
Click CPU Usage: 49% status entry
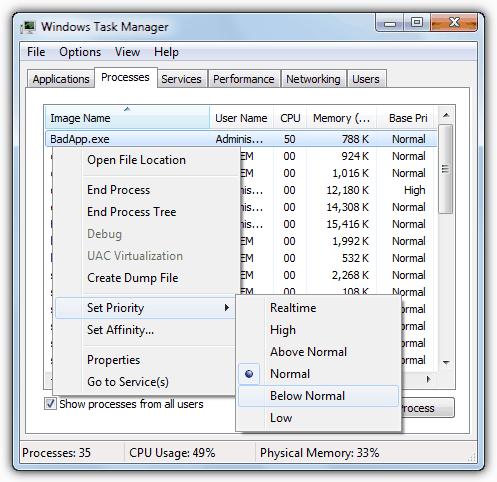pyautogui.click(x=172, y=453)
